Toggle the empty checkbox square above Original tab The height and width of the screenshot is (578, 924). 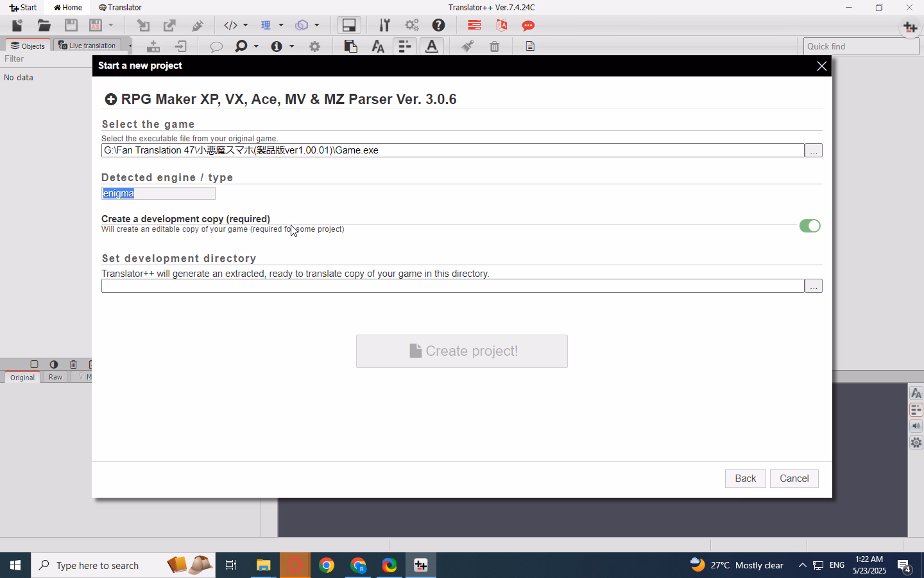click(35, 364)
